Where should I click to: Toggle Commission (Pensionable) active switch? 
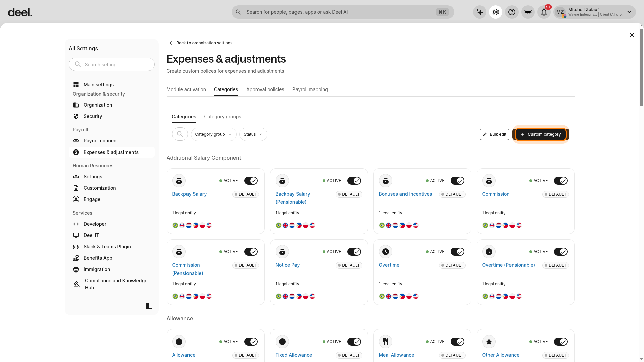[251, 252]
